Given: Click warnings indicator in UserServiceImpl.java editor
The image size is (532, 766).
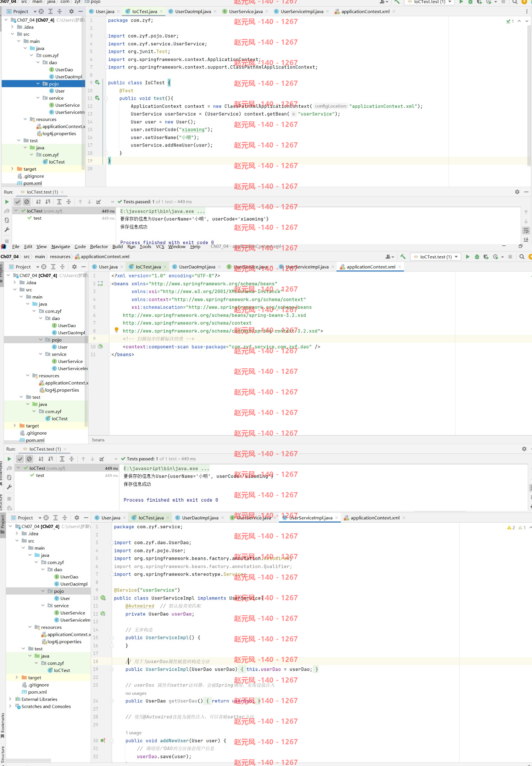Looking at the screenshot, I should pos(516,528).
